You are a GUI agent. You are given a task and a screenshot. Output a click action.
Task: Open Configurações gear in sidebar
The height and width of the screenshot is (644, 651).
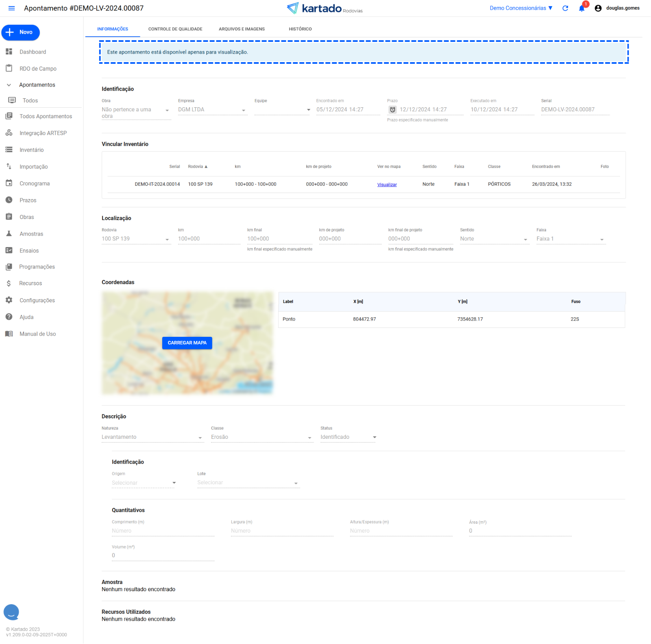point(37,301)
